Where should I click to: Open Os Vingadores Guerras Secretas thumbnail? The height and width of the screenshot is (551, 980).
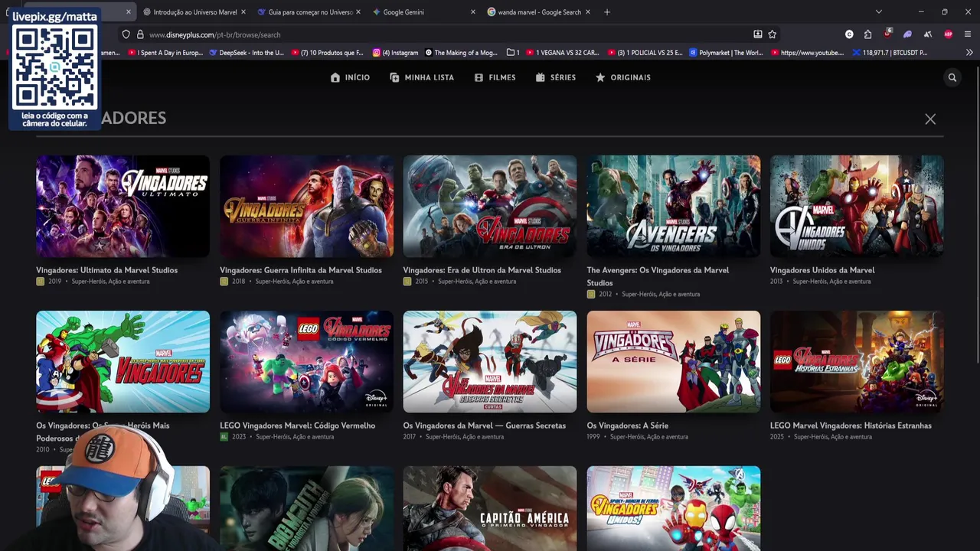pos(490,362)
